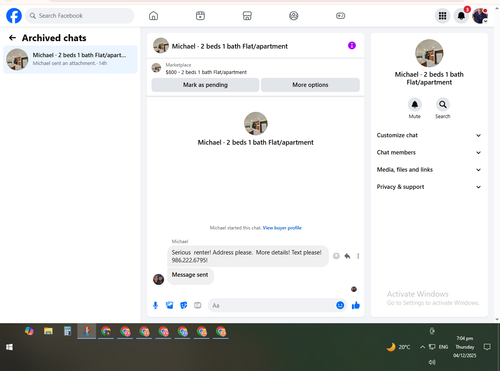Click the seen indicator avatar below messages
Image resolution: width=500 pixels, height=371 pixels.
[x=354, y=289]
